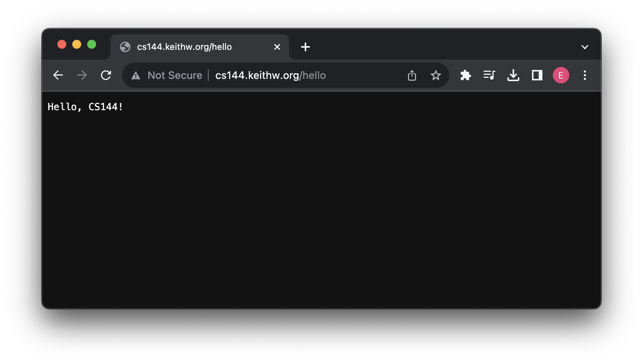Click the Not Secure warning icon
The width and height of the screenshot is (643, 364).
136,75
